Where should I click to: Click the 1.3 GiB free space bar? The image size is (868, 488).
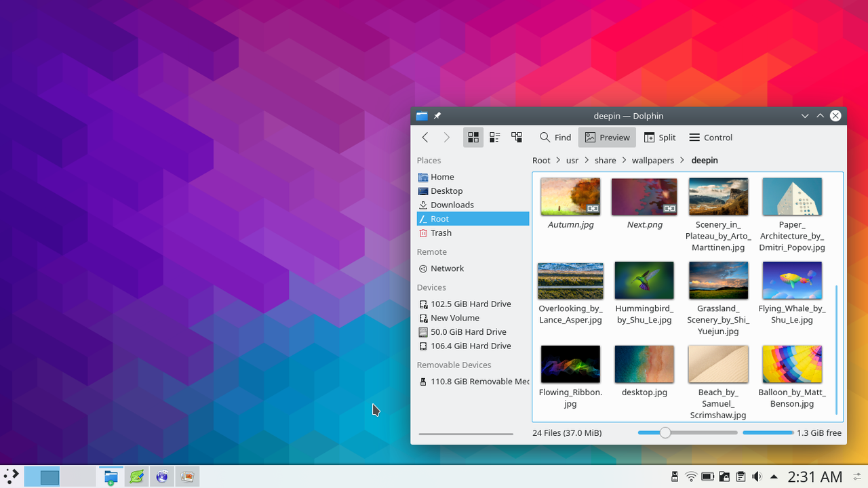click(768, 432)
